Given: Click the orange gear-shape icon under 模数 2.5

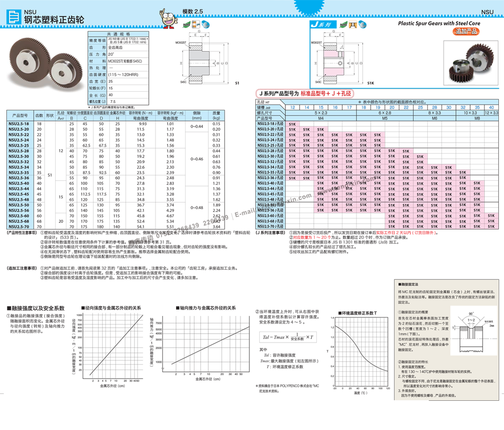Looking at the screenshot, I should click(x=196, y=25).
